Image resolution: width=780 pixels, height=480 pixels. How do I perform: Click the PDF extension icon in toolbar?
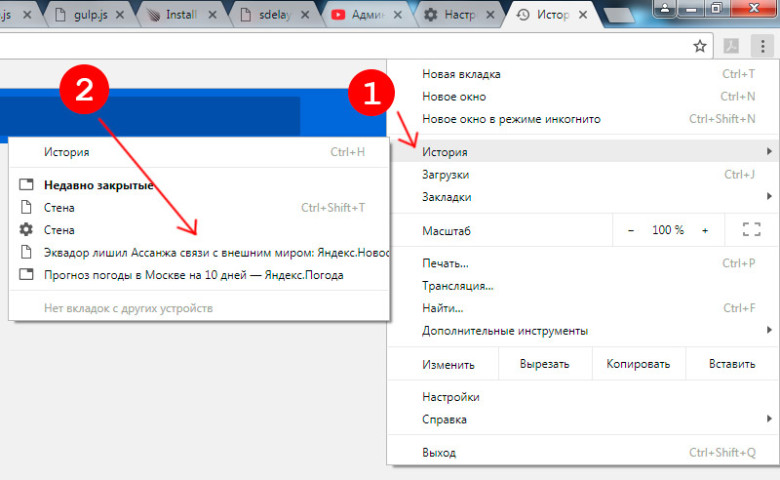[731, 46]
